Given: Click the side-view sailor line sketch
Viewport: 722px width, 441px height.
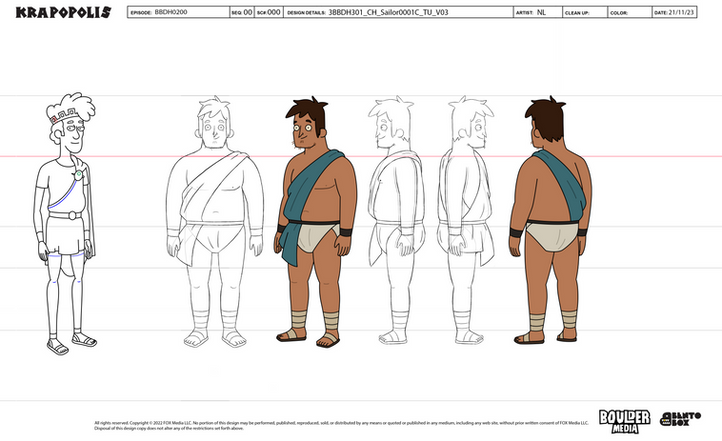Looking at the screenshot, I should (396, 220).
